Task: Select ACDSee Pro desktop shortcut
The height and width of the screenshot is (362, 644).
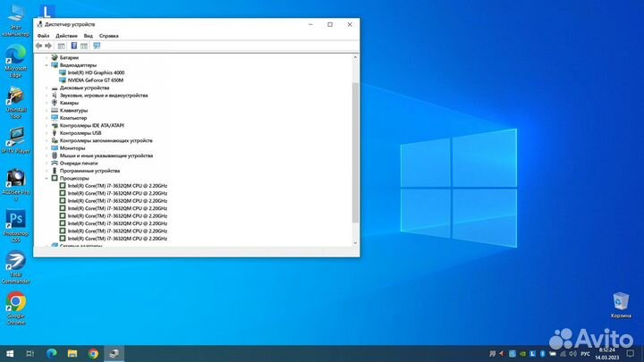Action: 15,185
